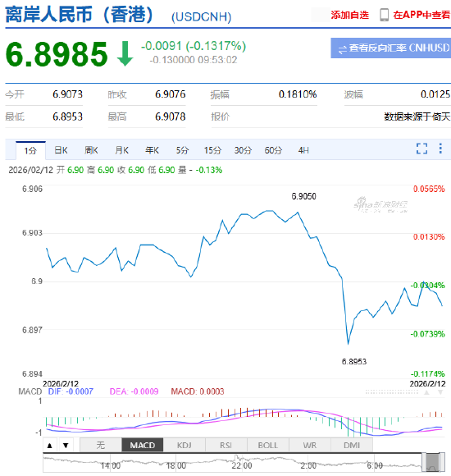
Task: Click the 数据来源于倚天 text
Action: [417, 117]
